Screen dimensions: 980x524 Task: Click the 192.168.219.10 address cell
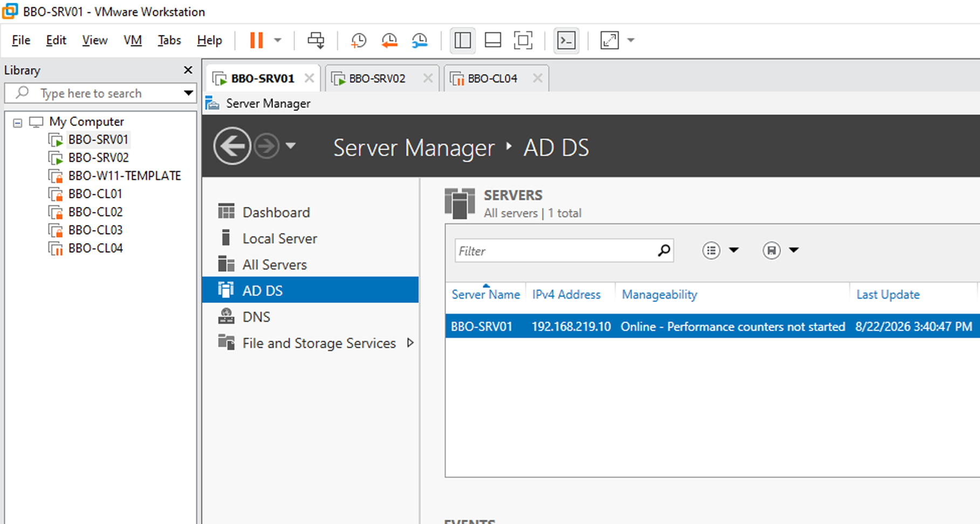pyautogui.click(x=571, y=327)
